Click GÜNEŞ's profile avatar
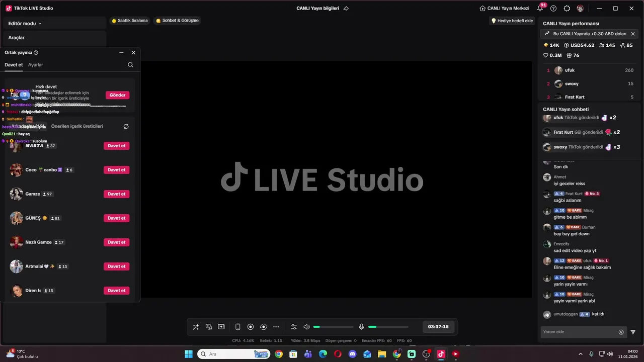The image size is (644, 362). pyautogui.click(x=17, y=218)
